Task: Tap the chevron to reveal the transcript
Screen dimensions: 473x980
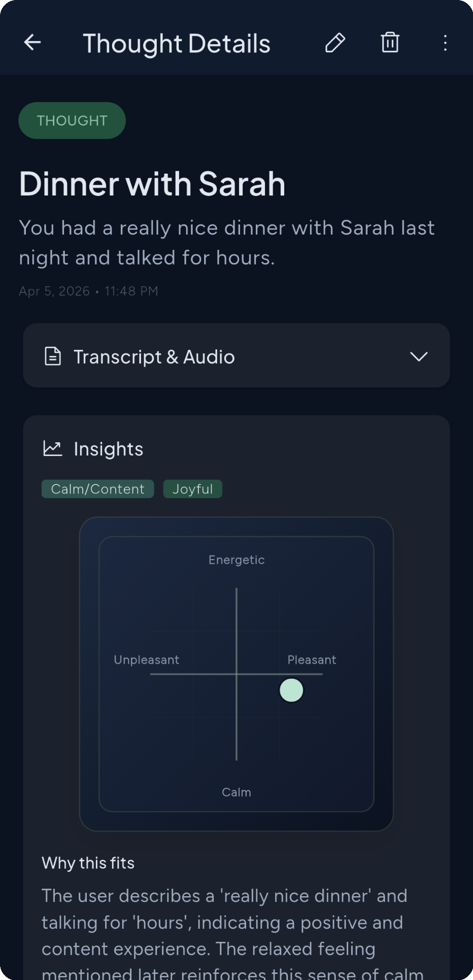Action: pyautogui.click(x=419, y=356)
